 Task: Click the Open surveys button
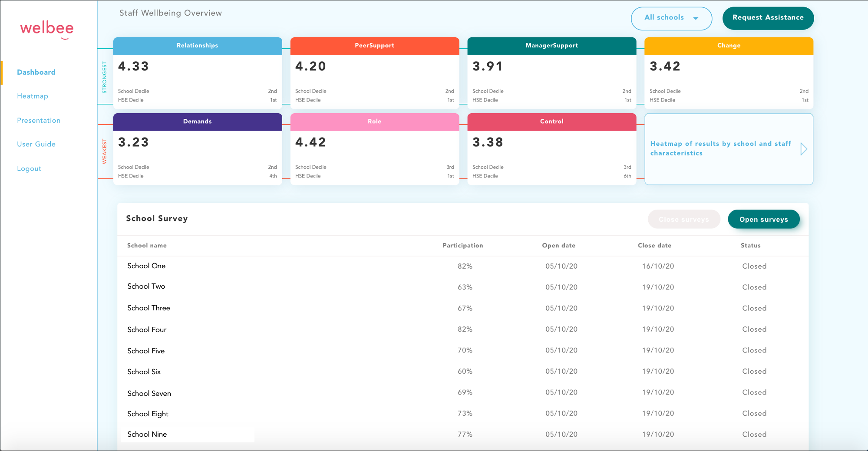coord(763,220)
